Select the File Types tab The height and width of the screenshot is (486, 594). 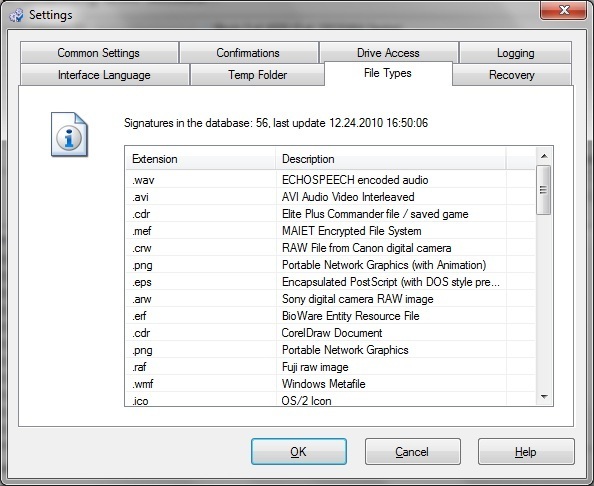point(388,73)
